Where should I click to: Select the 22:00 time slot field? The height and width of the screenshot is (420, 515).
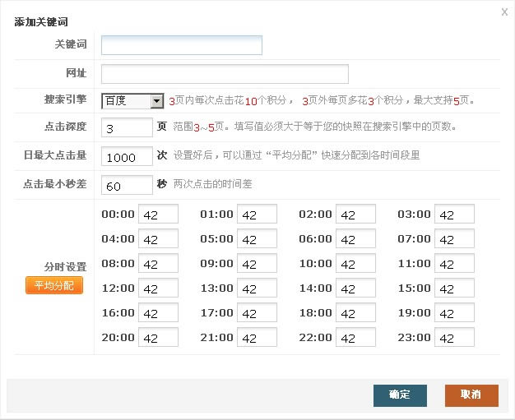pyautogui.click(x=355, y=338)
